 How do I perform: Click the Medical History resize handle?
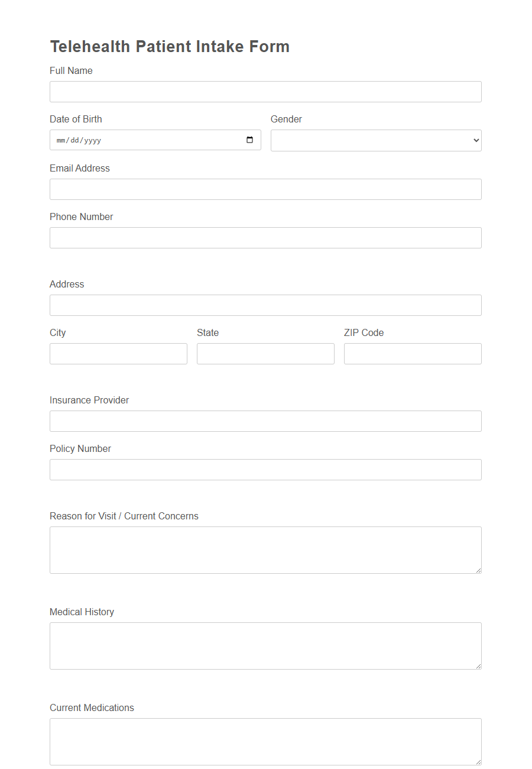tap(478, 665)
